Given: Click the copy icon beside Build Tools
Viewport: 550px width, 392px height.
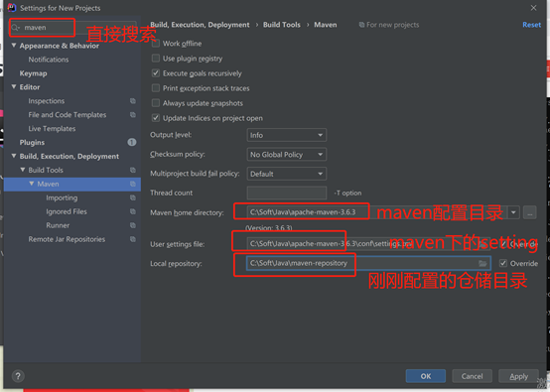Looking at the screenshot, I should tap(133, 170).
